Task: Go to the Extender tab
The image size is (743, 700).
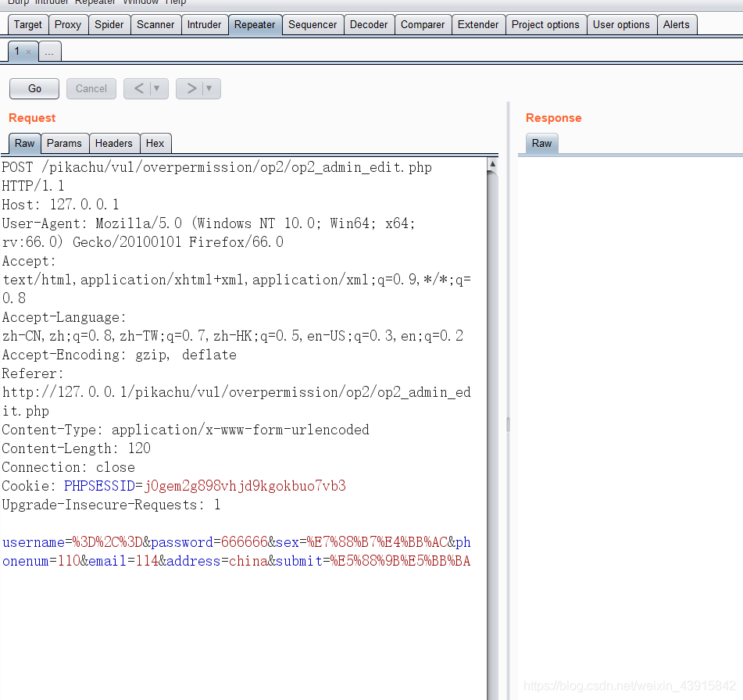Action: tap(478, 25)
